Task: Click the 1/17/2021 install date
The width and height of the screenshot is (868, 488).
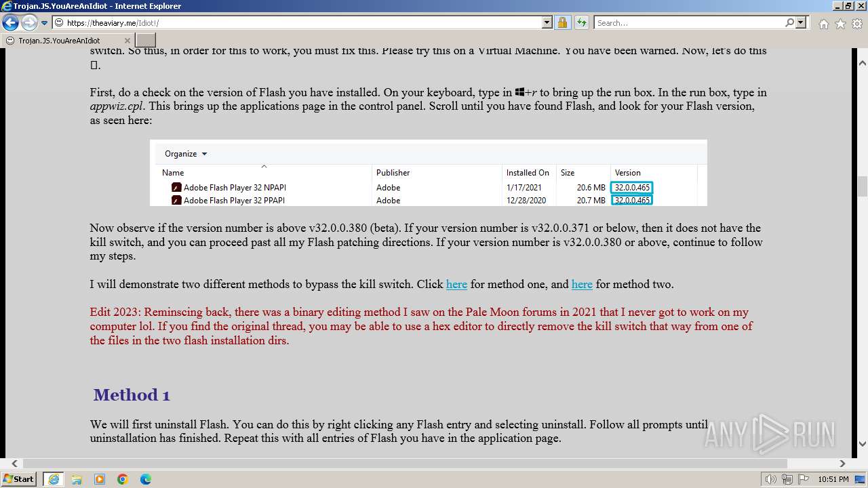Action: pos(524,188)
